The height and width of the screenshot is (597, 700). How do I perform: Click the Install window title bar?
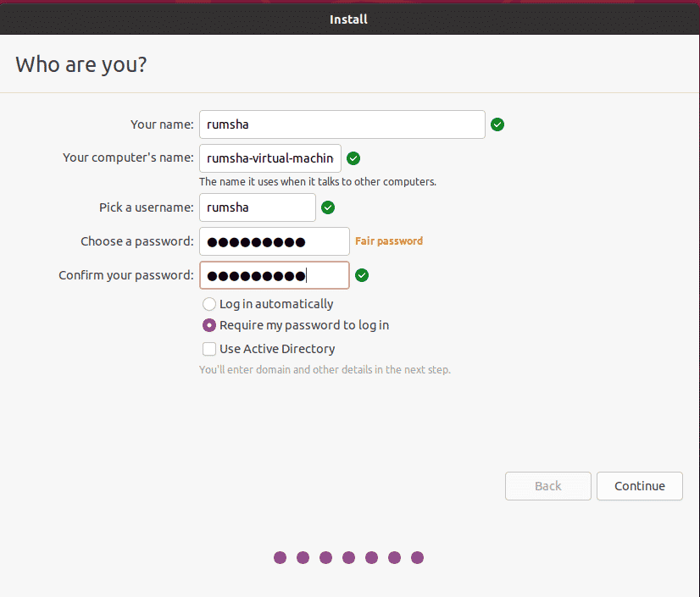point(348,19)
